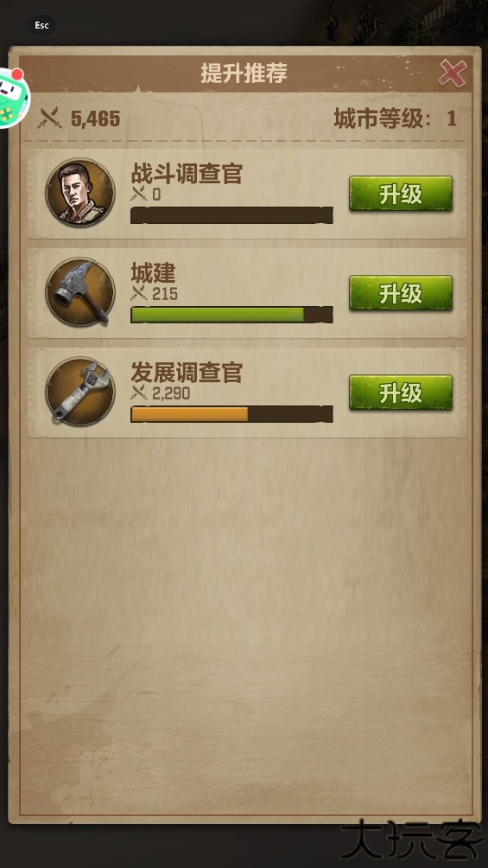The height and width of the screenshot is (868, 488).
Task: Click the small swords icon next to 215
Action: pos(139,293)
